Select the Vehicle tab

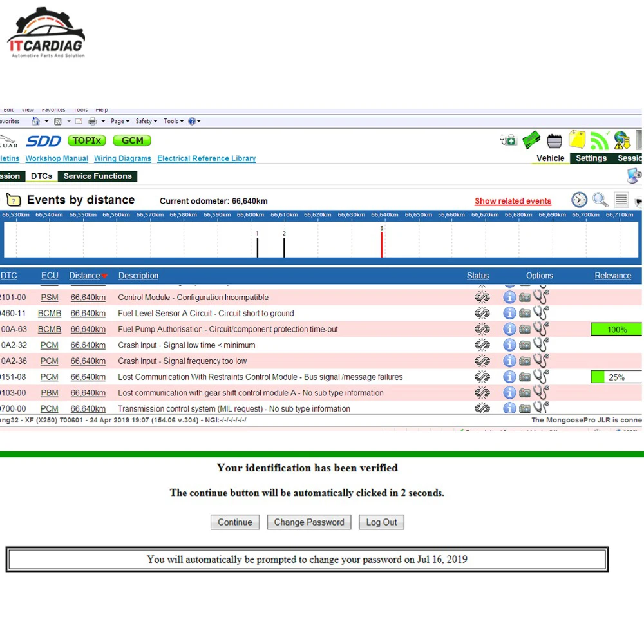(551, 158)
